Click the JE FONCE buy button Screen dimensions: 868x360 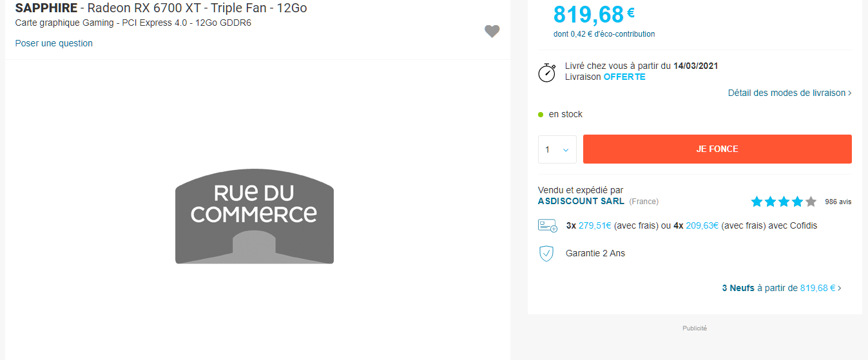tap(717, 149)
